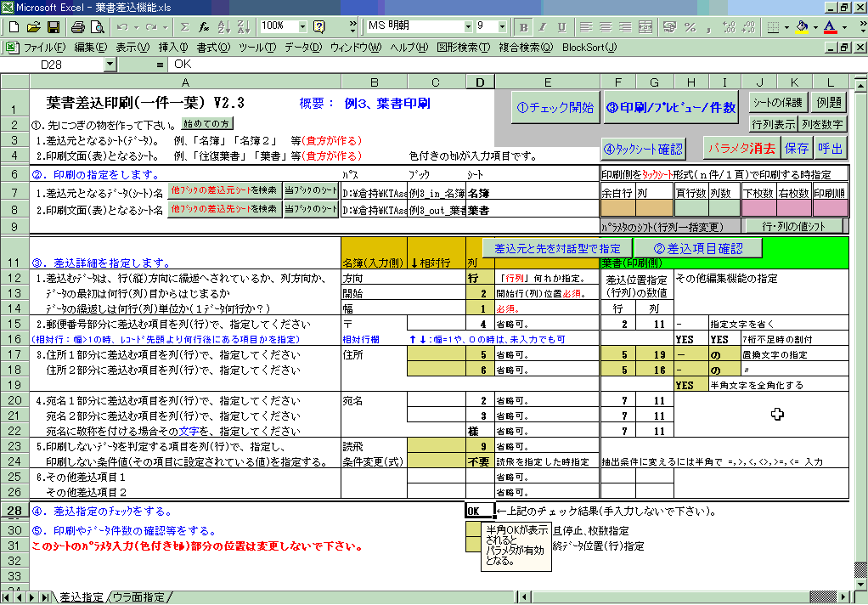This screenshot has width=868, height=605.
Task: Select column header D
Action: click(479, 82)
